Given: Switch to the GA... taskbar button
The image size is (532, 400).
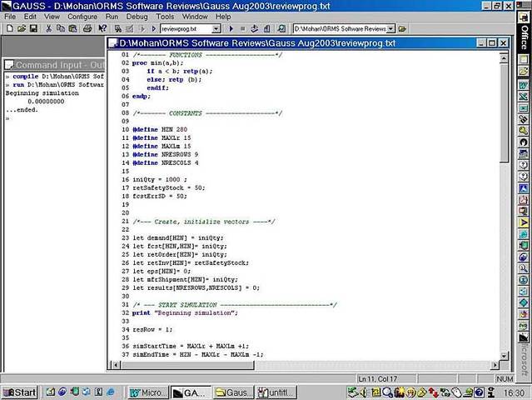Looking at the screenshot, I should point(191,392).
